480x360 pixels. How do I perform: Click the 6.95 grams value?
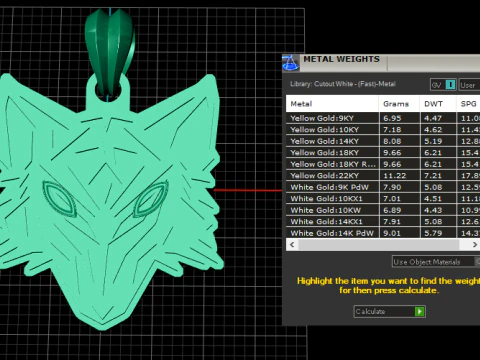pos(392,118)
